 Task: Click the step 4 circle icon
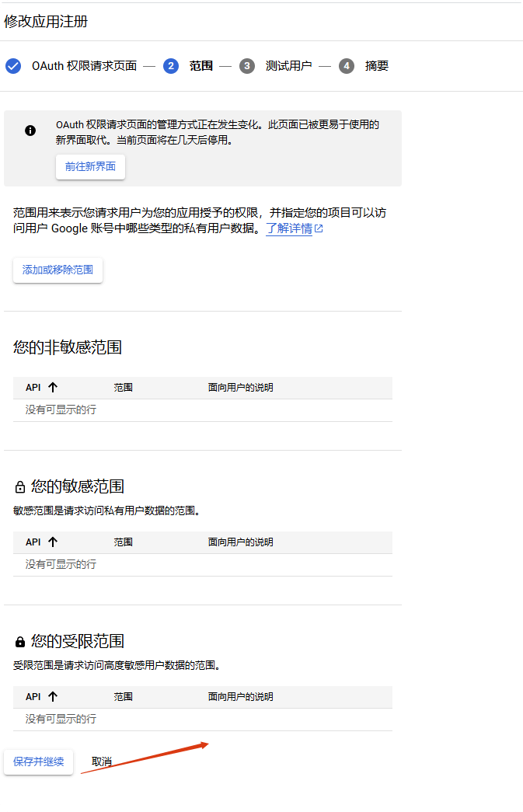347,66
